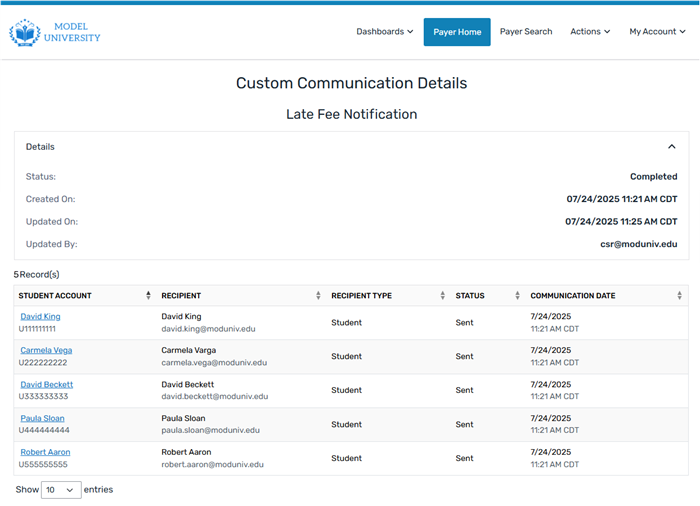The image size is (700, 506).
Task: Select email carmela.vega@moduniv.edu
Action: click(x=214, y=363)
